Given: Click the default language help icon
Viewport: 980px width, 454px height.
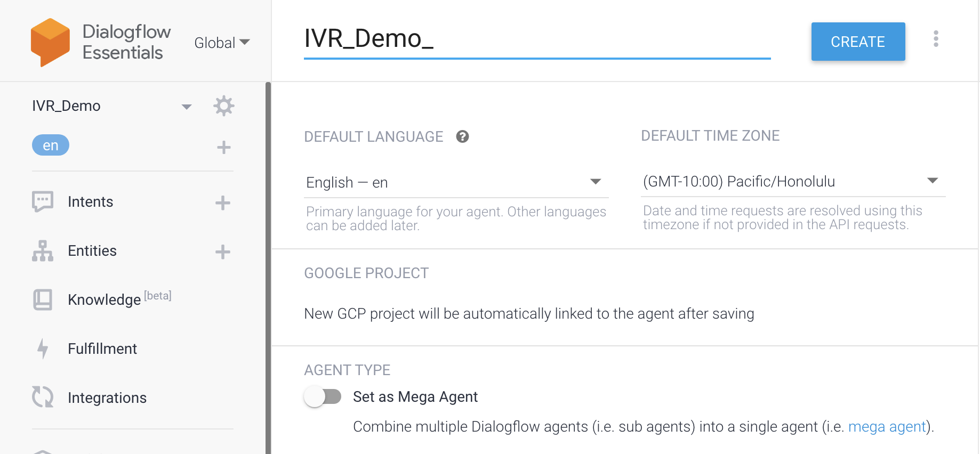Looking at the screenshot, I should point(462,137).
